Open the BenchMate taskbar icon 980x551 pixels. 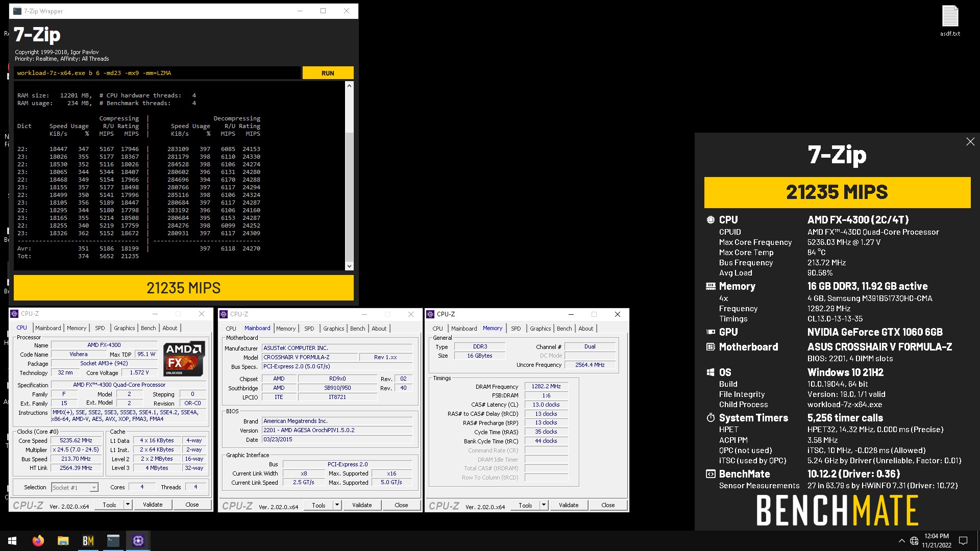click(x=88, y=541)
